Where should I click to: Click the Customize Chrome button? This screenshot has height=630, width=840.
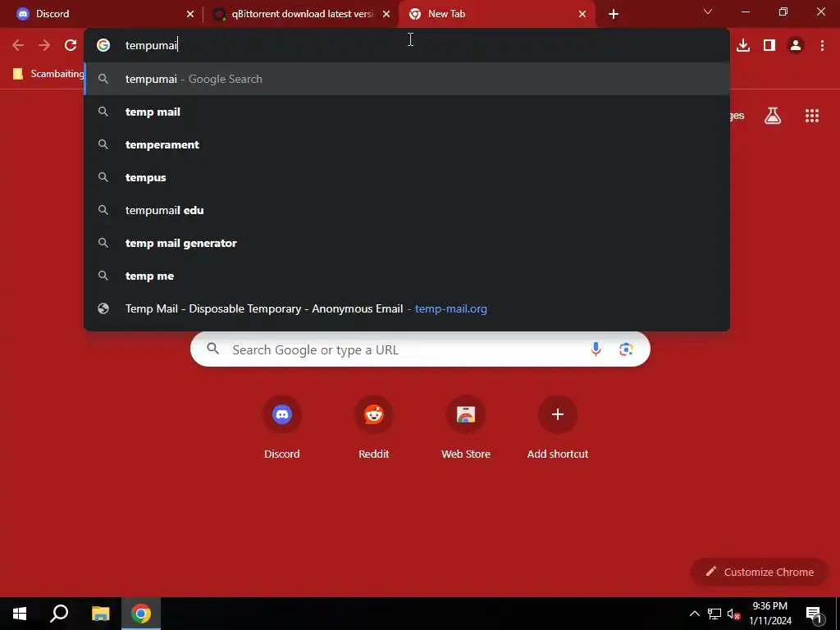point(760,572)
